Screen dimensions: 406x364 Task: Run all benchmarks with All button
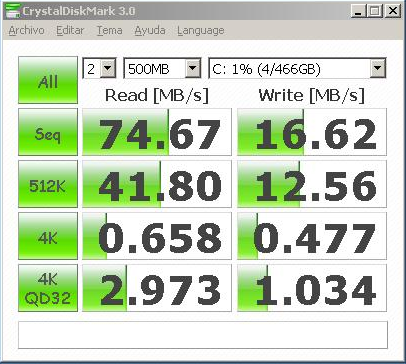[48, 80]
